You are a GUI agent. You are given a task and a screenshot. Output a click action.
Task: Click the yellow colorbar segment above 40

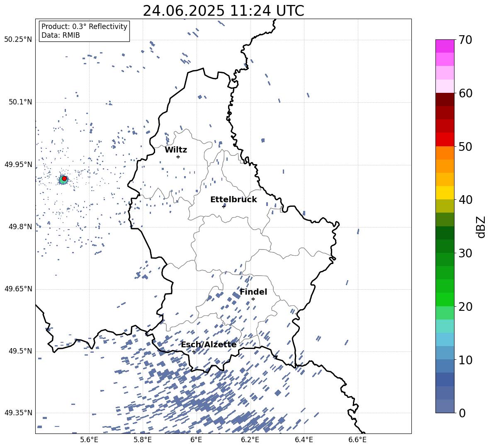pyautogui.click(x=445, y=193)
